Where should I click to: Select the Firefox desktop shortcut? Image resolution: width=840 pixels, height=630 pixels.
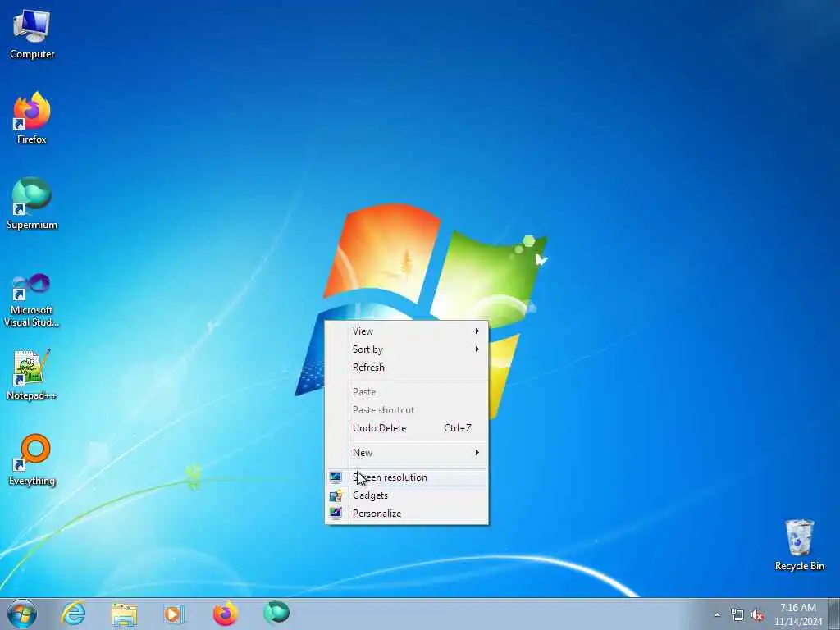pos(32,119)
